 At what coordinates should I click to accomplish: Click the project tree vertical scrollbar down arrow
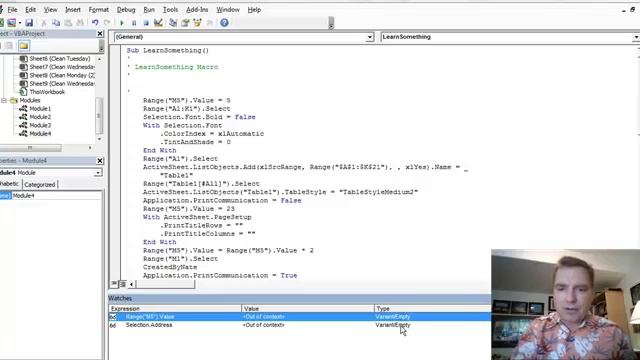click(x=99, y=139)
